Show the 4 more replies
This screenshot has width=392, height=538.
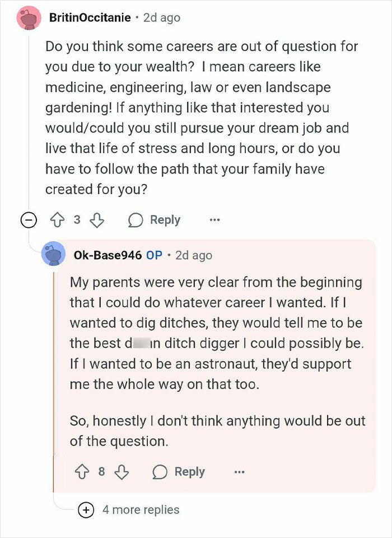(141, 510)
